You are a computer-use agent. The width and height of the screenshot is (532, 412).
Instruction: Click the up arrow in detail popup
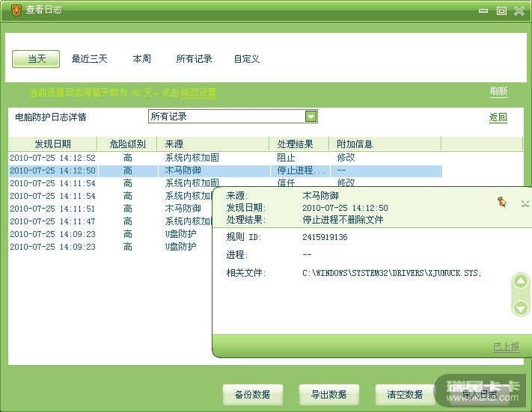click(x=521, y=281)
